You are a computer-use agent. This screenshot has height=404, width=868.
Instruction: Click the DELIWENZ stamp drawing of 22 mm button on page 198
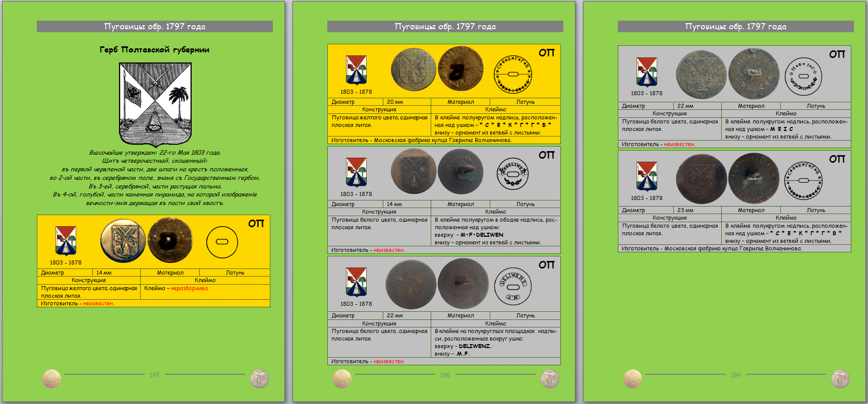coord(512,286)
